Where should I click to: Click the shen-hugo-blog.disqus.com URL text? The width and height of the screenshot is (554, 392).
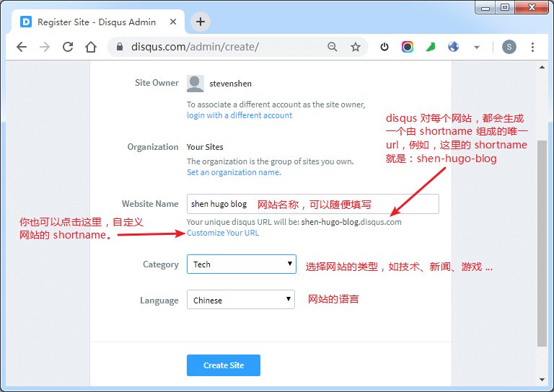[x=351, y=222]
